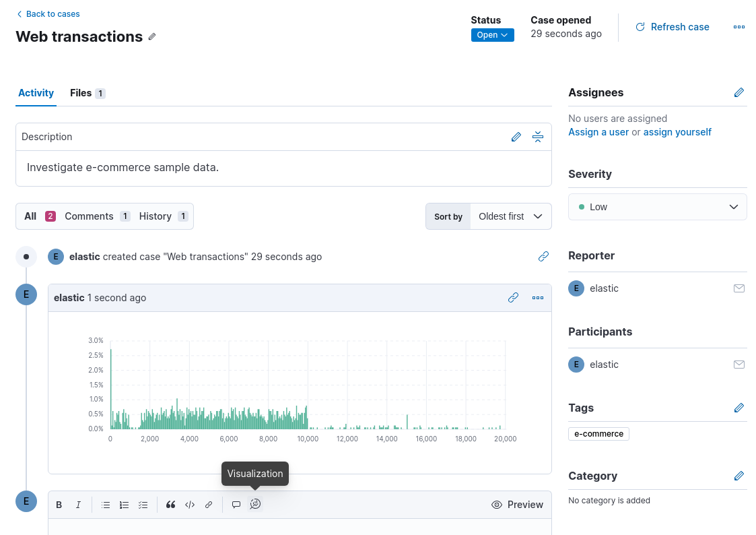Insert an unordered list in the comment
Screen dimensions: 756x535
click(106, 504)
